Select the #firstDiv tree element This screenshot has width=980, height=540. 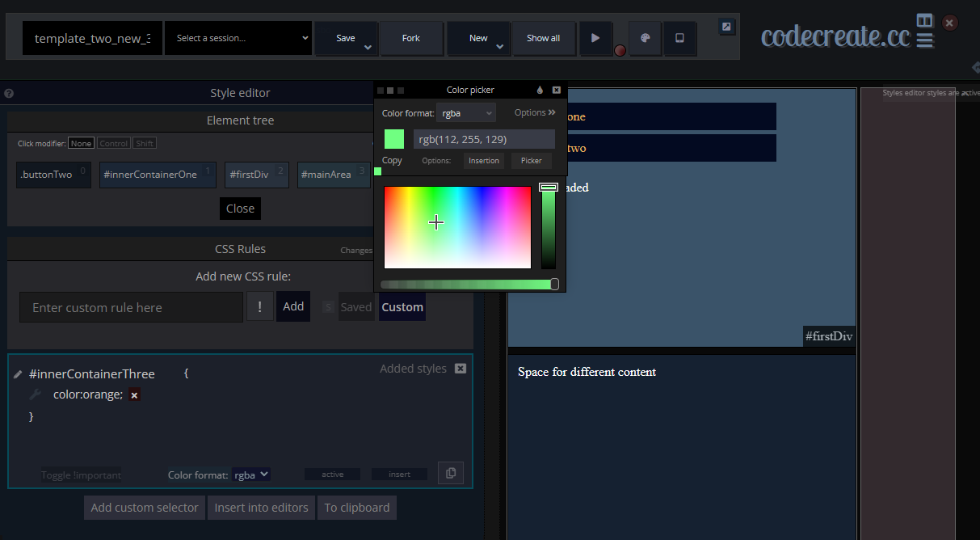pos(257,175)
